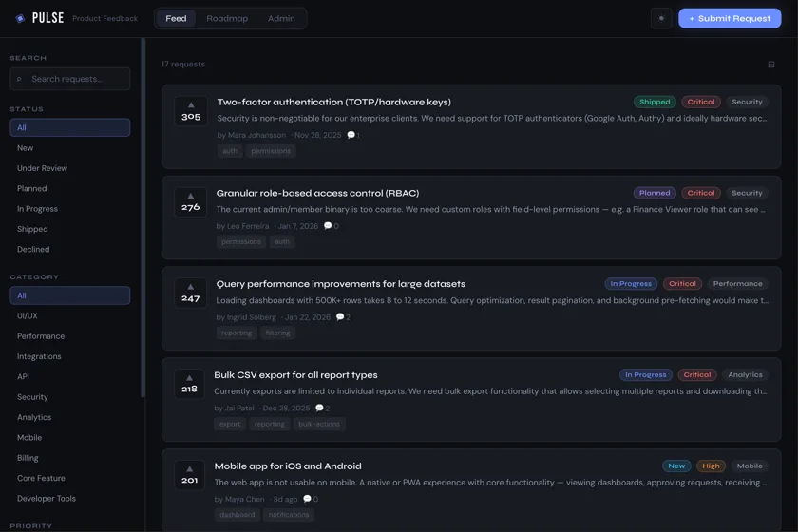Click the In Progress badge on Query performance card
798x532 pixels.
pyautogui.click(x=631, y=283)
